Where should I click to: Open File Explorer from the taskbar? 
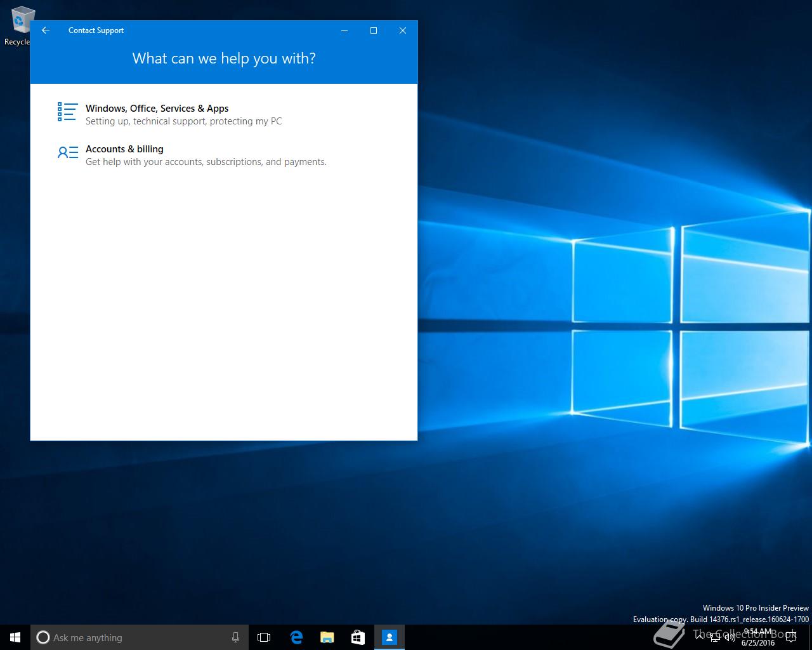(x=327, y=637)
